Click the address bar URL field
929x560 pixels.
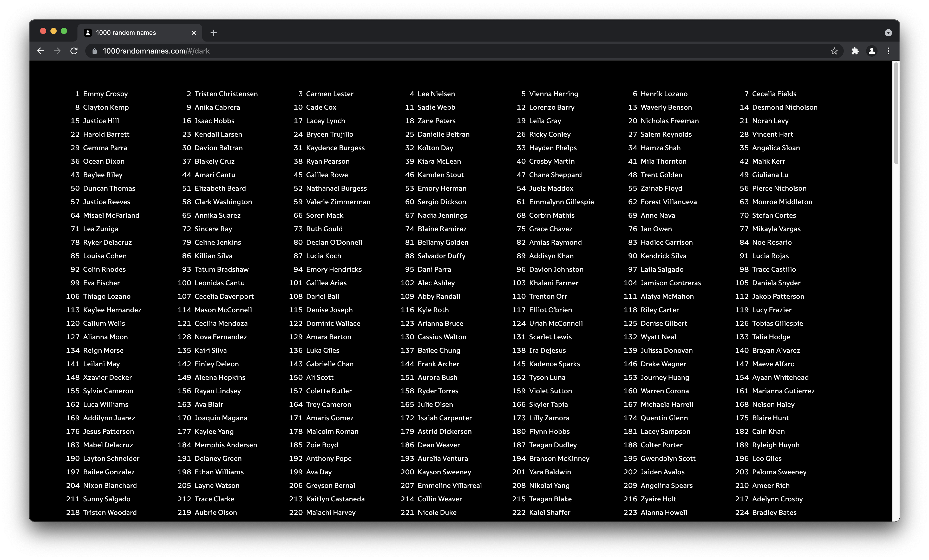(453, 51)
